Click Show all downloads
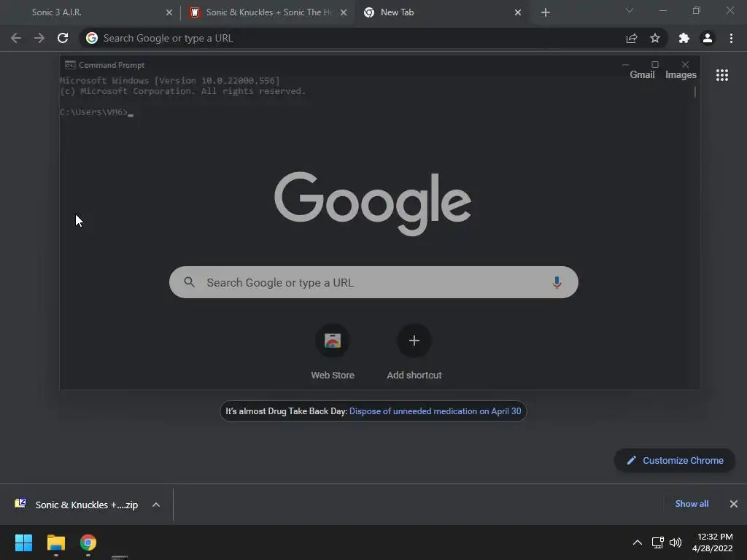 coord(692,504)
